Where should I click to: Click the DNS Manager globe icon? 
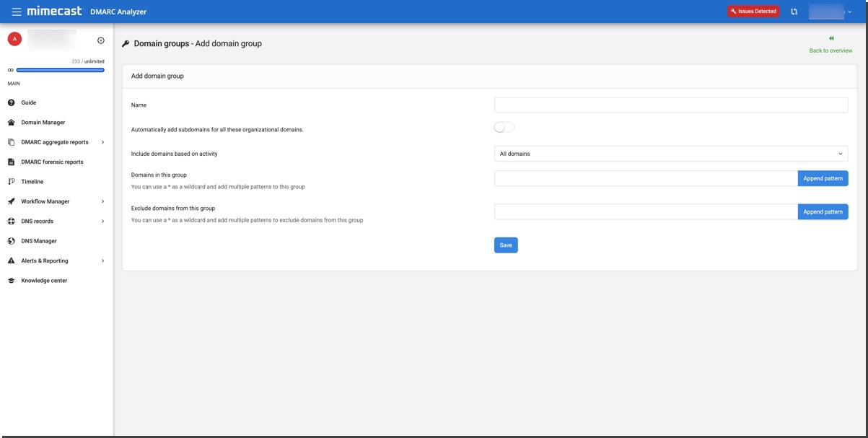click(x=11, y=241)
